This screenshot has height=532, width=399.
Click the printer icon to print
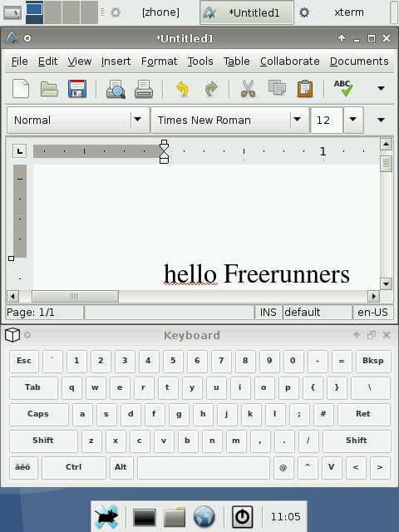tap(144, 89)
